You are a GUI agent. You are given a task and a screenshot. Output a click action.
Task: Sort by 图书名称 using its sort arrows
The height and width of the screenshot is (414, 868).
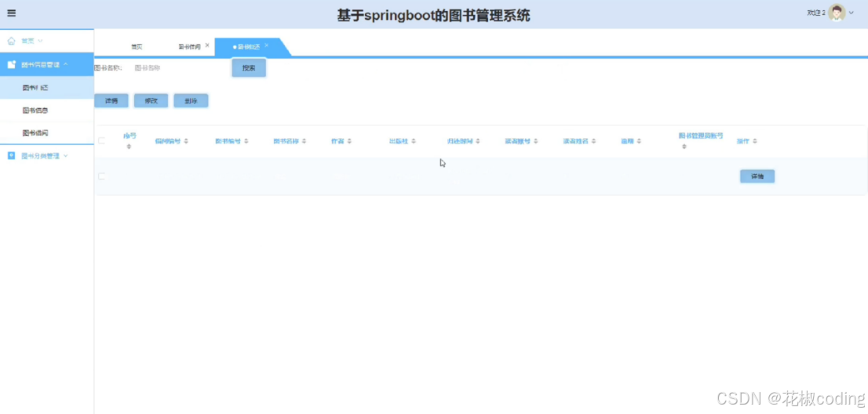[x=304, y=141]
